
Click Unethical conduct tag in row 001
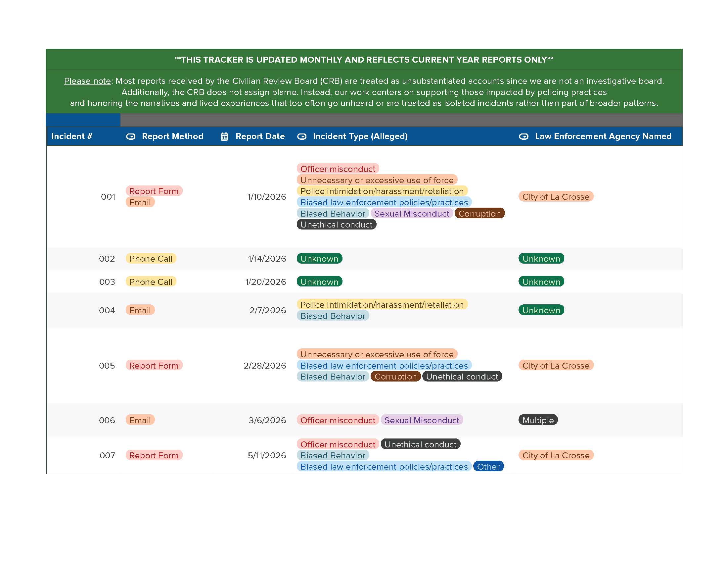pyautogui.click(x=337, y=225)
